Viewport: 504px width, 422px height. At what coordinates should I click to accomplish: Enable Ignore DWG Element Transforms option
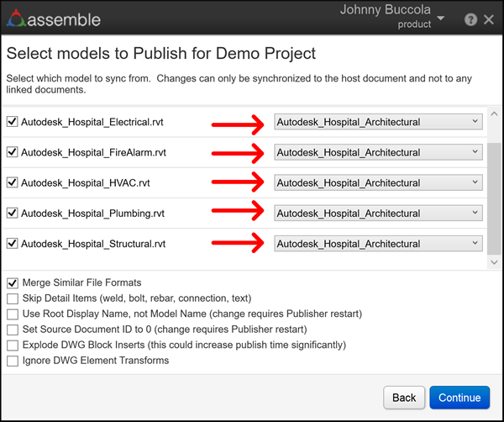[x=13, y=361]
